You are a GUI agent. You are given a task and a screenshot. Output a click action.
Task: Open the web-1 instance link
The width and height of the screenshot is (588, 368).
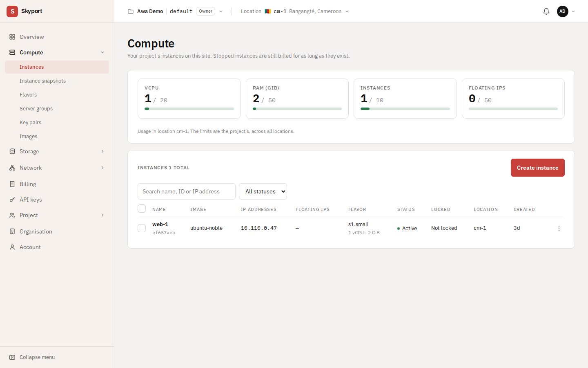click(160, 224)
